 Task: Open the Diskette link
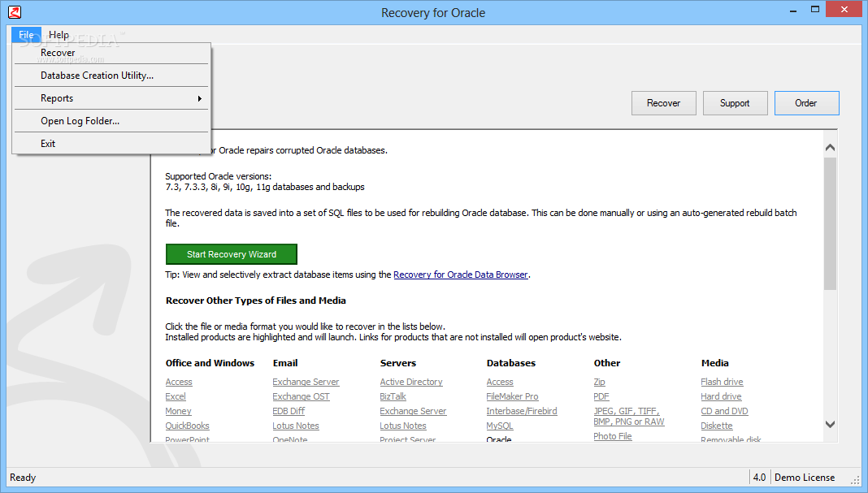tap(716, 426)
